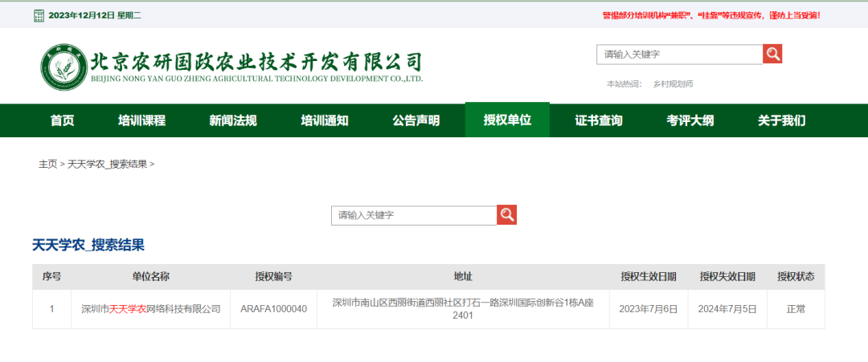
Task: Click the 授权失效日期 column header
Action: click(x=727, y=277)
